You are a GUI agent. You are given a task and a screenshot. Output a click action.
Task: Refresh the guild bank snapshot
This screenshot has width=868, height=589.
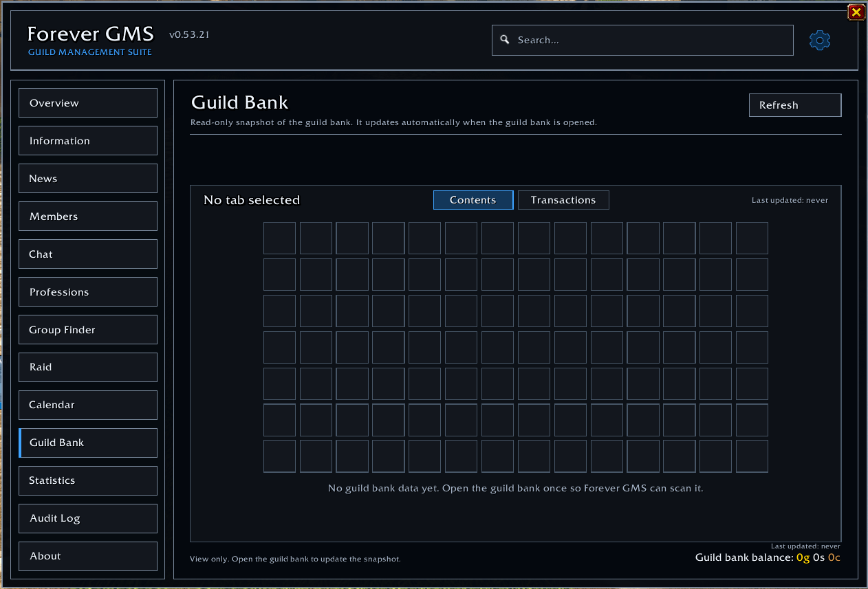(x=795, y=105)
